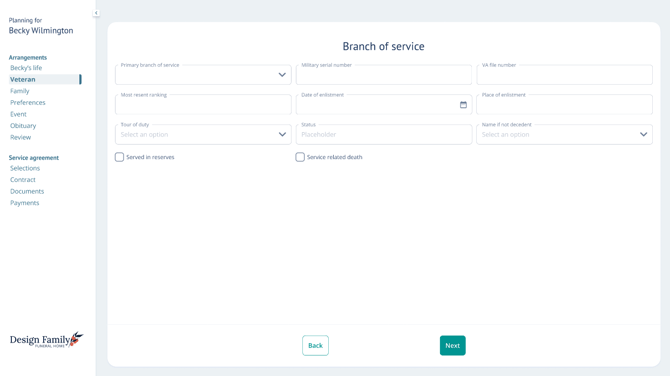Image resolution: width=670 pixels, height=376 pixels.
Task: Click the Status placeholder field
Action: [x=384, y=135]
